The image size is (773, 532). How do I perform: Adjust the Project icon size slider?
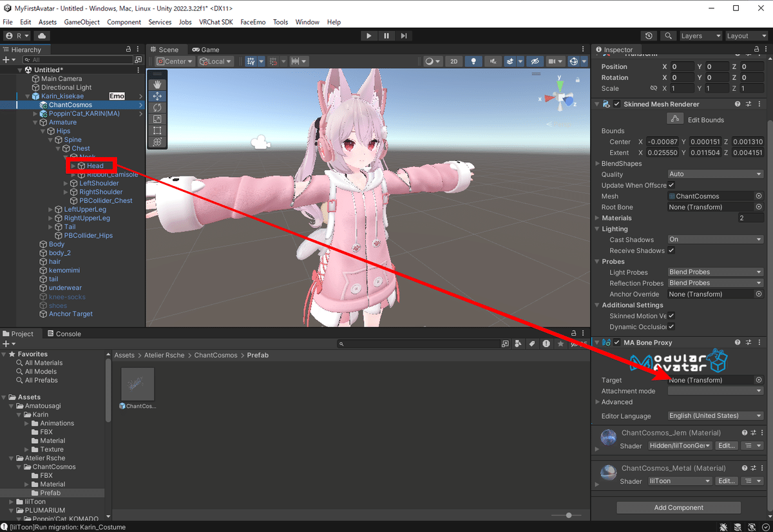pyautogui.click(x=568, y=515)
